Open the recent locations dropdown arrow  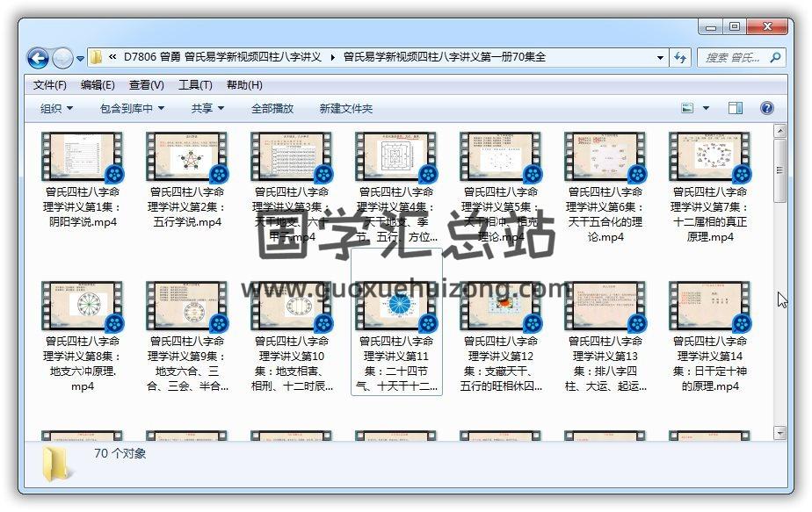80,59
